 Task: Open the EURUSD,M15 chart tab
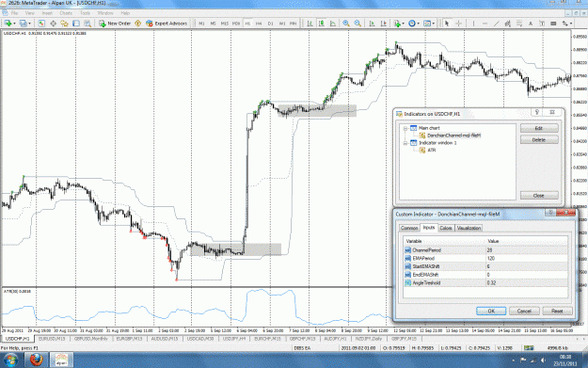tap(52, 339)
